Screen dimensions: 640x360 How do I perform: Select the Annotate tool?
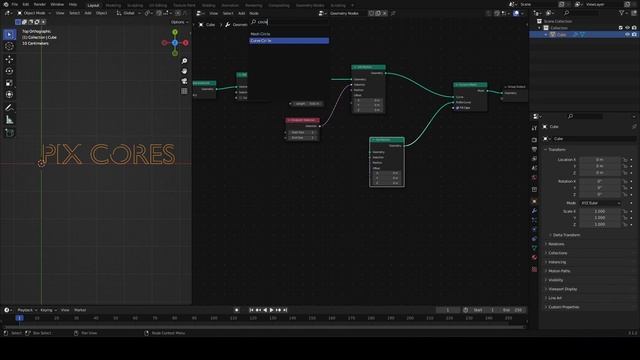pos(9,108)
